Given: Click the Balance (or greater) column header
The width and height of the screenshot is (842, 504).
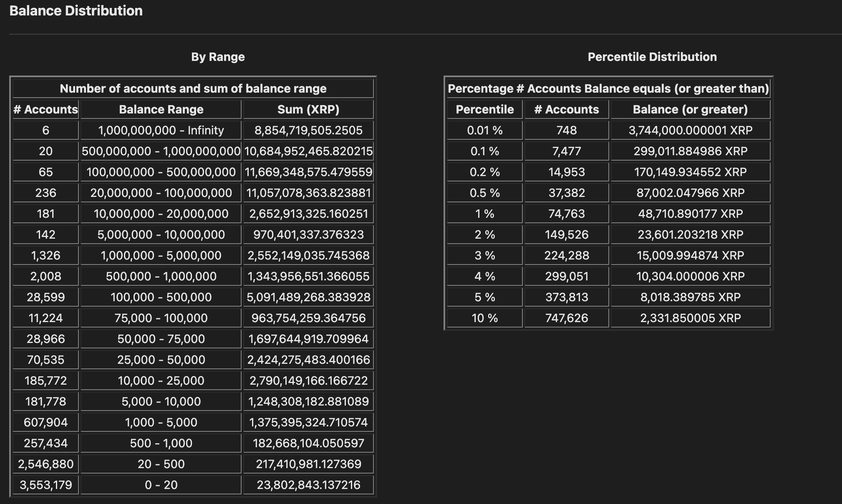Looking at the screenshot, I should point(690,109).
